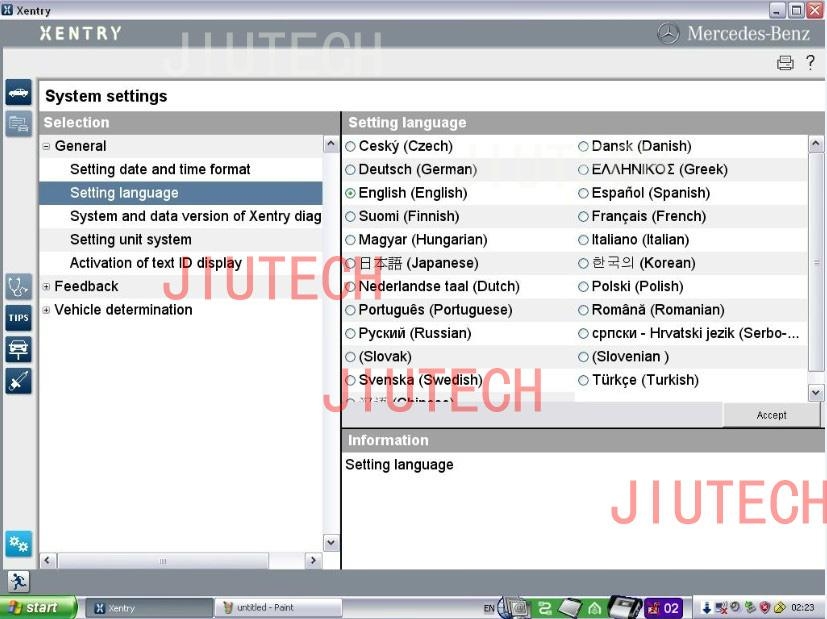Open help with the question mark icon
Screen dimensions: 827x619
click(x=811, y=62)
